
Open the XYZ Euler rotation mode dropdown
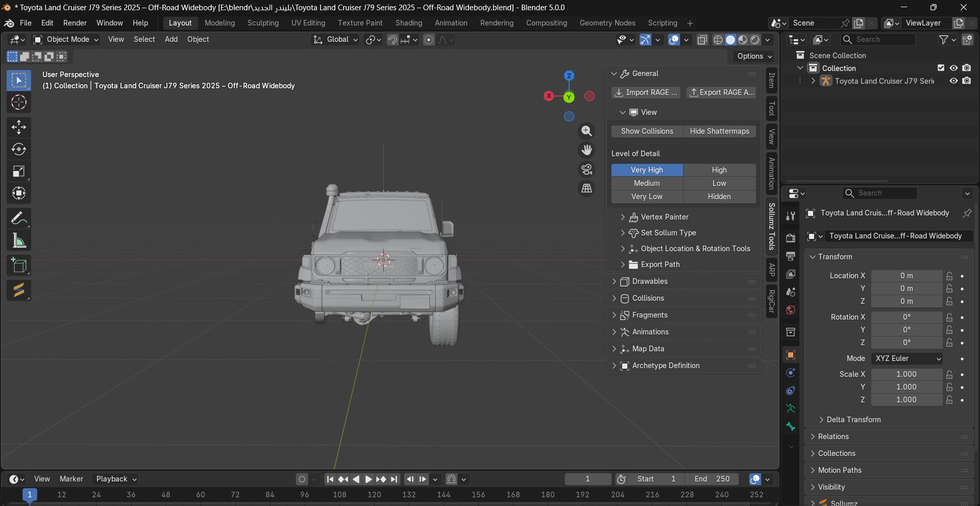(x=907, y=358)
